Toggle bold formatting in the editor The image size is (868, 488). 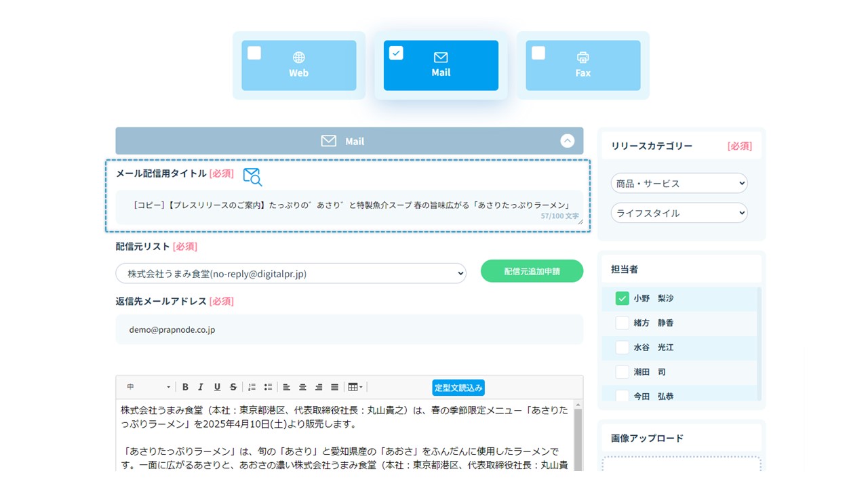(185, 387)
